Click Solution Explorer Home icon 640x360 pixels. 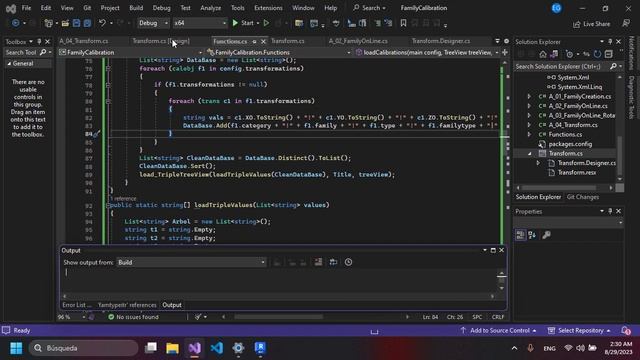542,54
